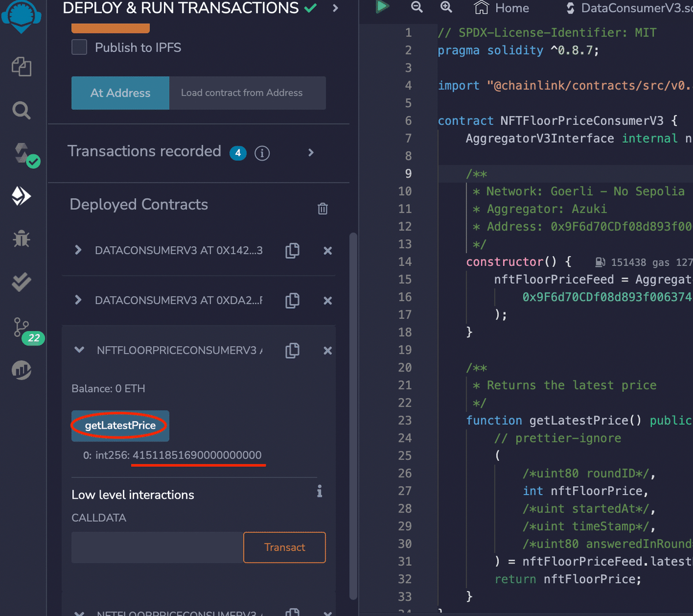The image size is (693, 616).
Task: Open the Deploy & run transactions sidebar icon
Action: pyautogui.click(x=21, y=196)
